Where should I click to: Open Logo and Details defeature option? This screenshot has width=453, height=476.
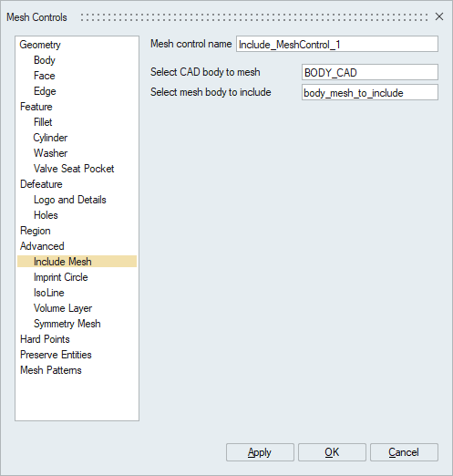70,200
